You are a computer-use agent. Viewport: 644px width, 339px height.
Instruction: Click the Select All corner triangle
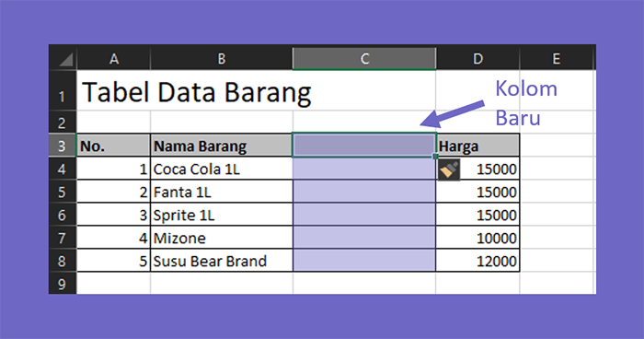pos(66,59)
